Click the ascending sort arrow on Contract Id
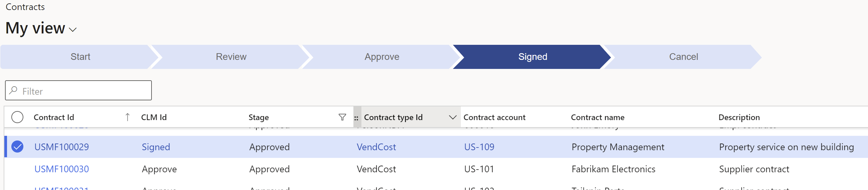Image resolution: width=868 pixels, height=190 pixels. (x=127, y=117)
